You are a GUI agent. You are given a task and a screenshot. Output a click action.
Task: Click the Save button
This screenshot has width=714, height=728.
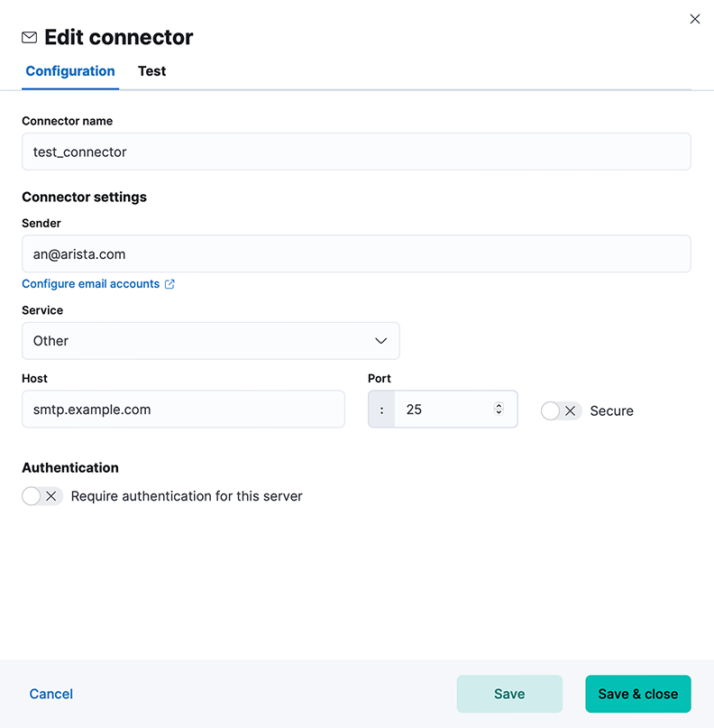509,694
